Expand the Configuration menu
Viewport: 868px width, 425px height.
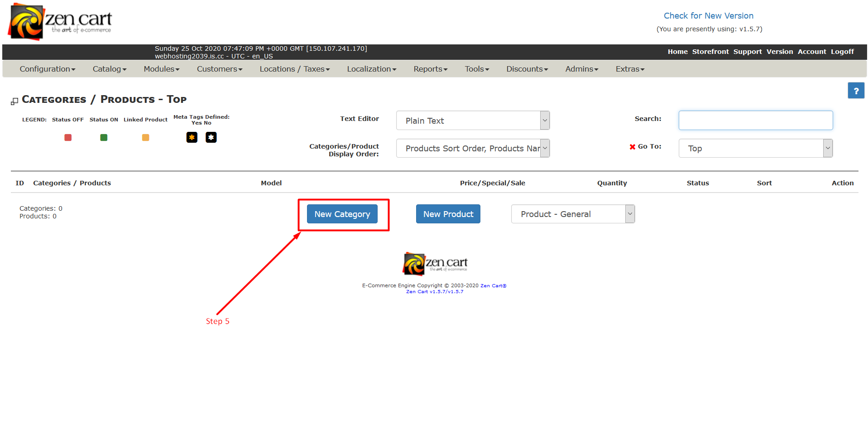coord(48,69)
